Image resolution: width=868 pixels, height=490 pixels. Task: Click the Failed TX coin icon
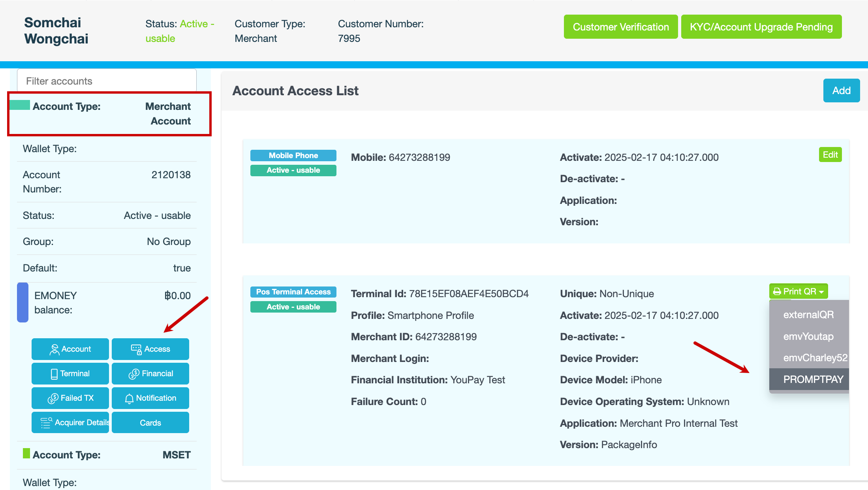click(53, 398)
